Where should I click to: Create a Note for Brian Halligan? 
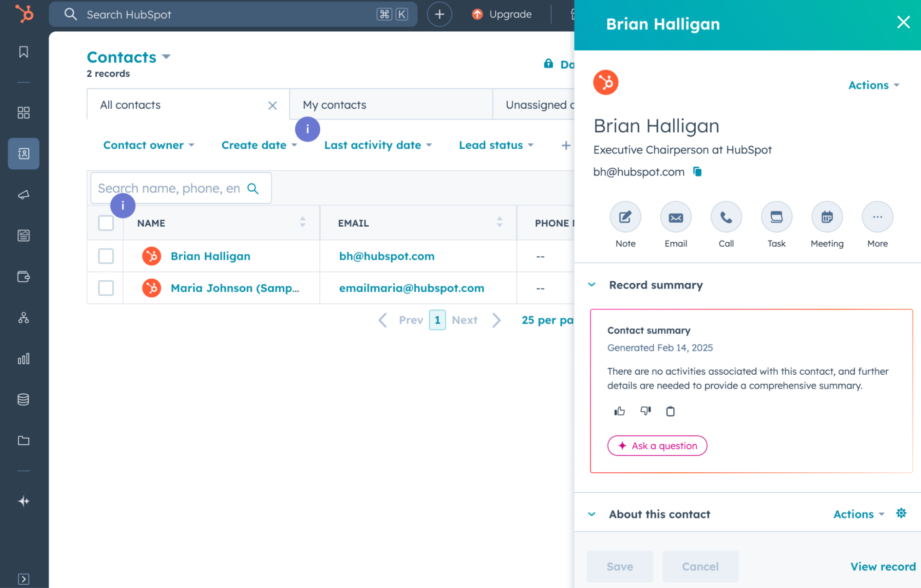click(625, 217)
